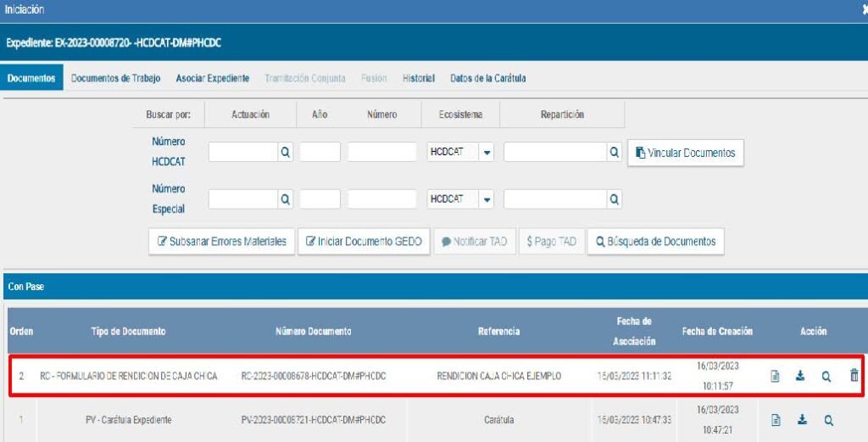View document icon for RC Rendición Caja Chica row

coord(775,376)
